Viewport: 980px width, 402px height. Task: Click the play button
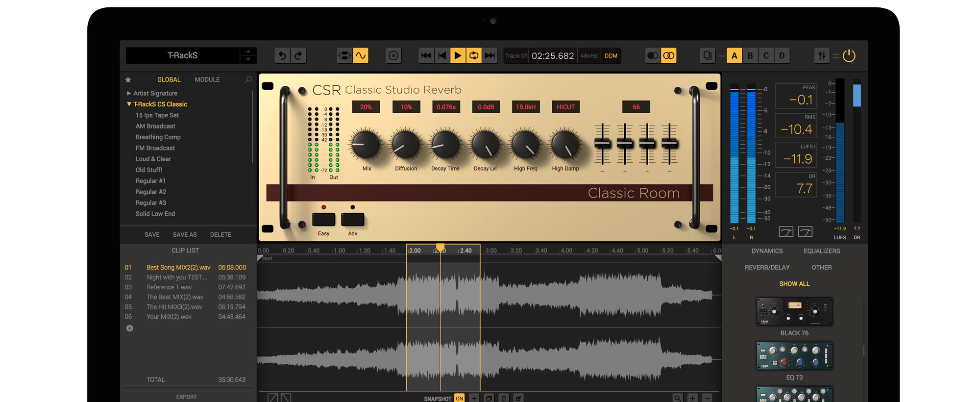tap(458, 56)
